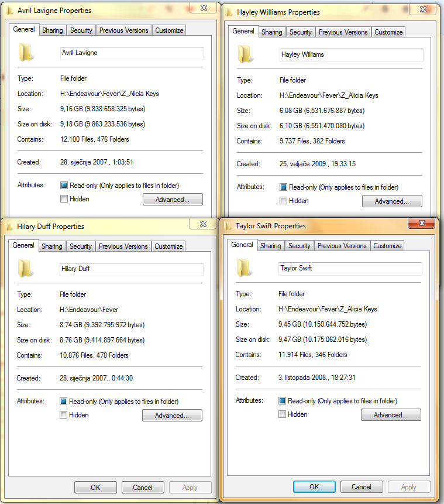The height and width of the screenshot is (504, 444).
Task: Click Advanced button in Taylor Swift Properties
Action: click(391, 414)
